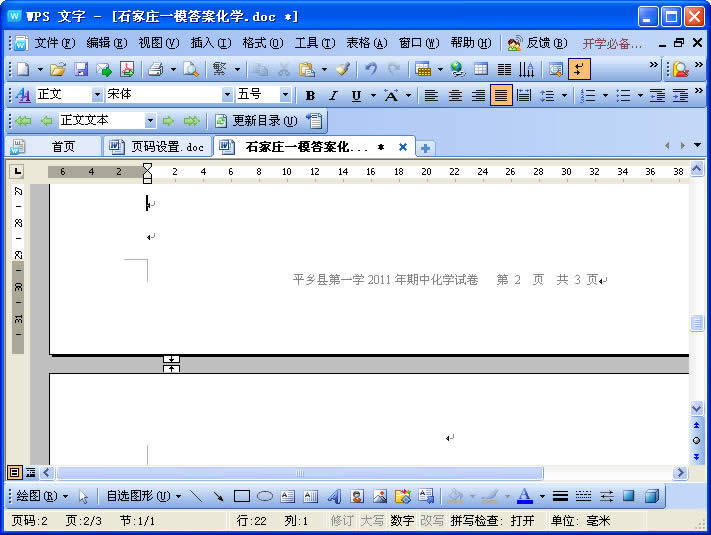Click the font color A swatch
This screenshot has height=535, width=711.
click(525, 496)
